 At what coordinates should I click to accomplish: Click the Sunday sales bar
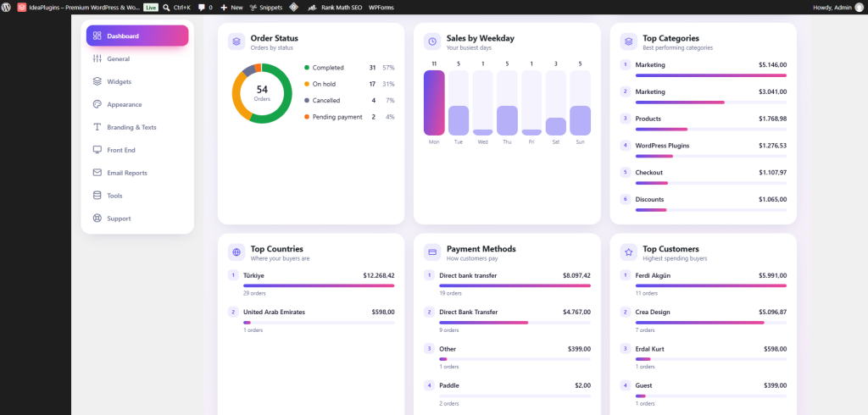tap(580, 120)
